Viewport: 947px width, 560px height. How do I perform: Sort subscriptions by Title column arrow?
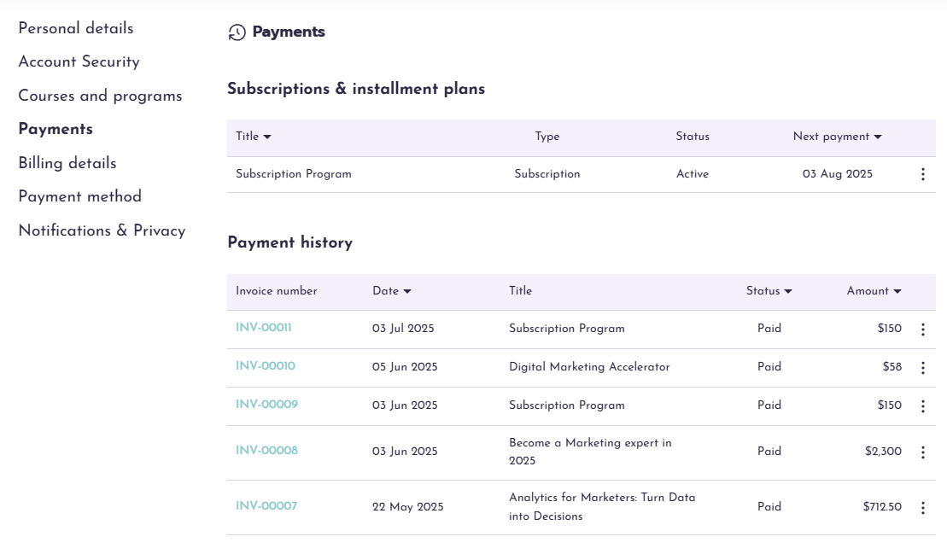pyautogui.click(x=267, y=137)
